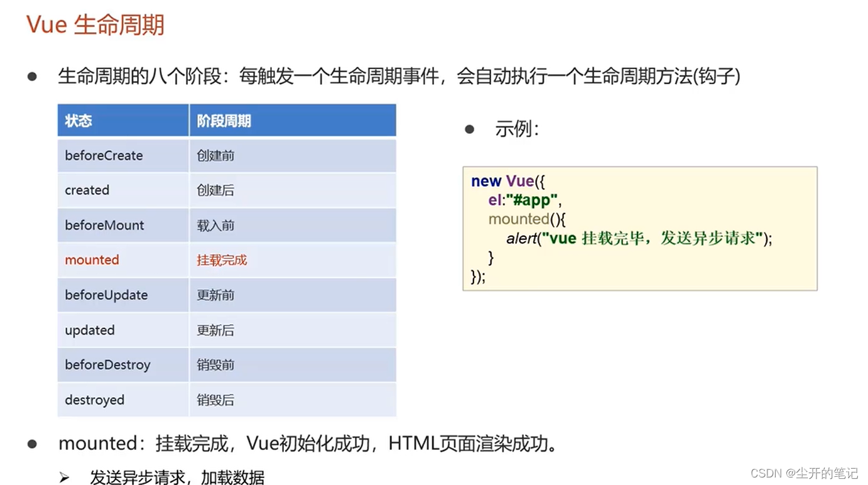Click the '载入前' table cell
Image resolution: width=868 pixels, height=485 pixels.
pyautogui.click(x=293, y=226)
